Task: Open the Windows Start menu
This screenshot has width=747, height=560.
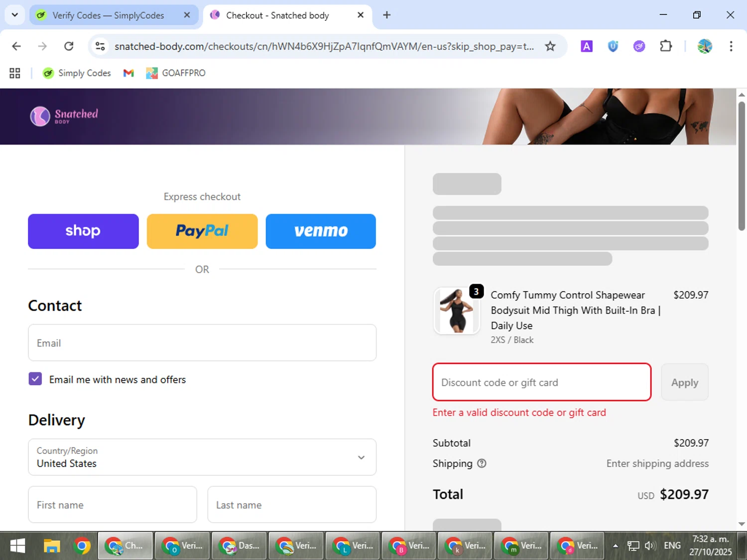Action: 17,546
